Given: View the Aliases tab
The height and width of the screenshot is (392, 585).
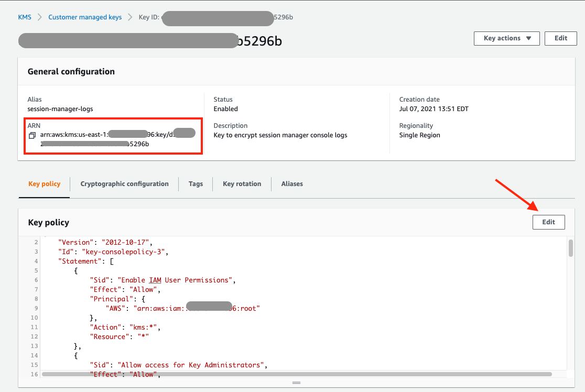Looking at the screenshot, I should point(292,184).
